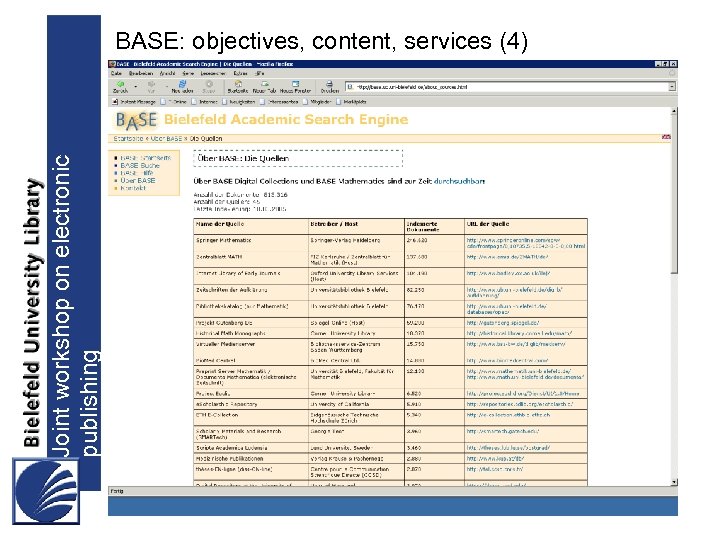Screen dimensions: 720x540
Task: Click the Zurück back arrow icon
Action: coord(121,84)
